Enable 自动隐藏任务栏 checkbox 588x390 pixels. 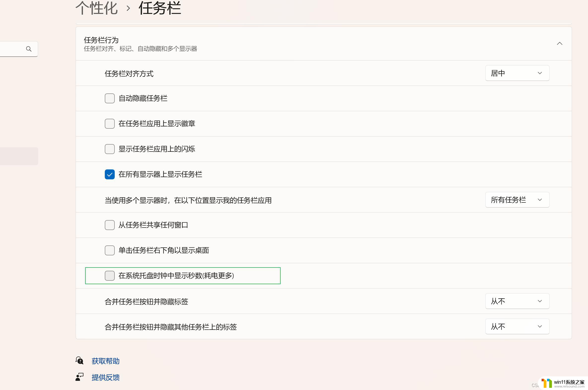[110, 98]
